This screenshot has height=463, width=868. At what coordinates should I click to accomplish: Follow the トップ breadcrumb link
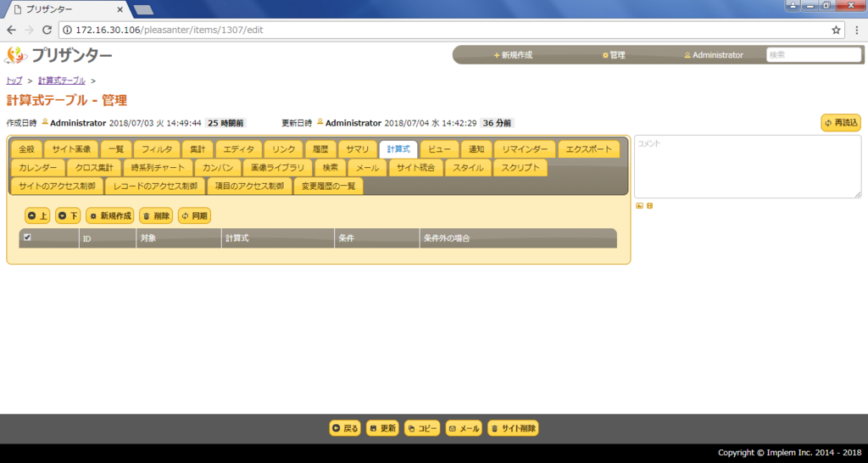(x=14, y=81)
